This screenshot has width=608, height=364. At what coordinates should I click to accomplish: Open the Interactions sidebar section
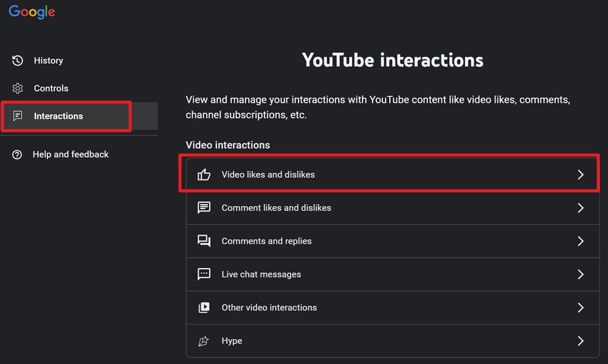[x=58, y=116]
